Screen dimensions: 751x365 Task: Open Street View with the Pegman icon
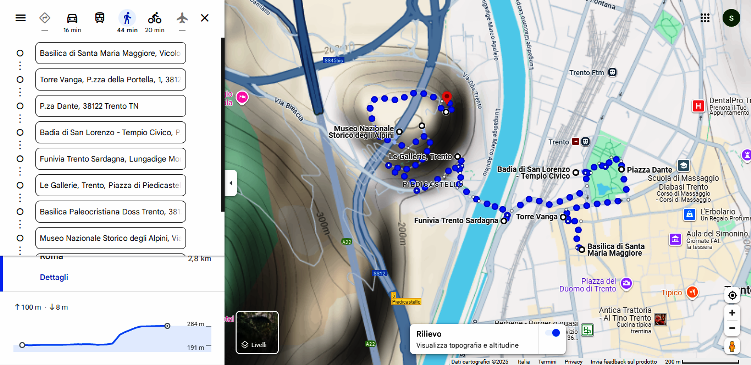pyautogui.click(x=732, y=346)
